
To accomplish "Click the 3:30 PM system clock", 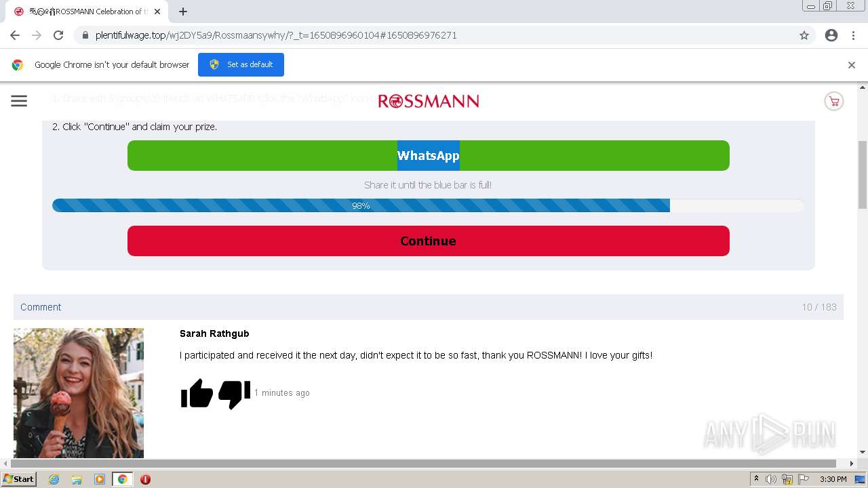I will click(833, 479).
